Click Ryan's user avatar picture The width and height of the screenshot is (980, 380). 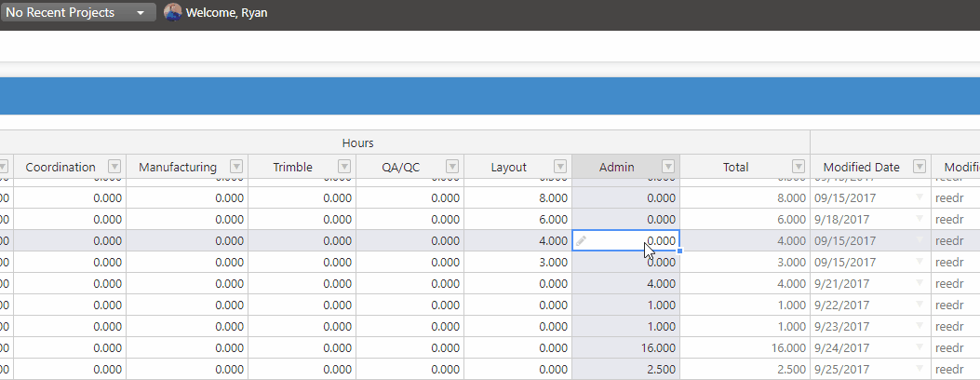(x=172, y=12)
